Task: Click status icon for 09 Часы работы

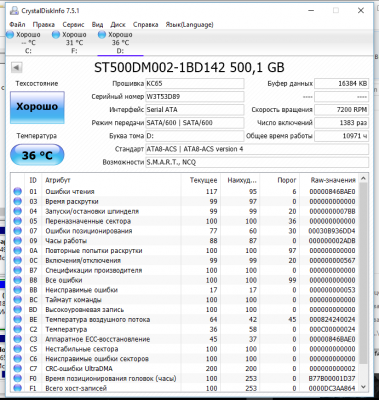Action: [x=17, y=241]
